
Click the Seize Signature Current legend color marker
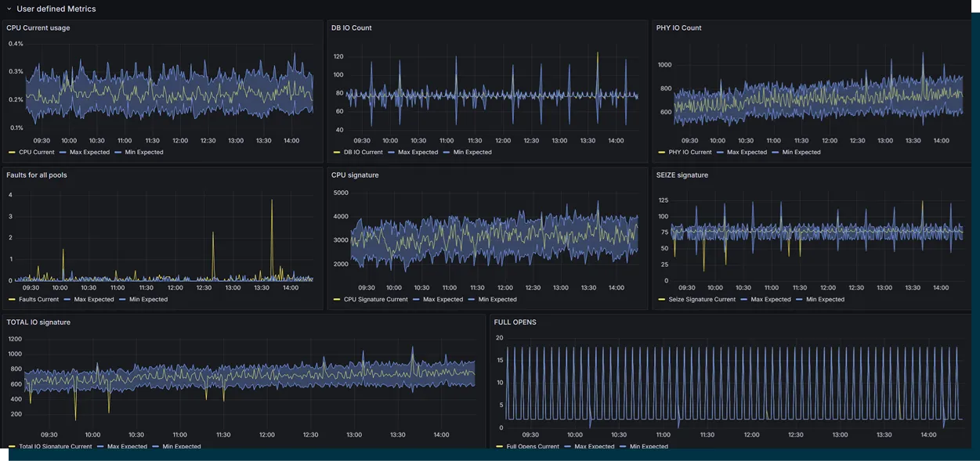662,300
